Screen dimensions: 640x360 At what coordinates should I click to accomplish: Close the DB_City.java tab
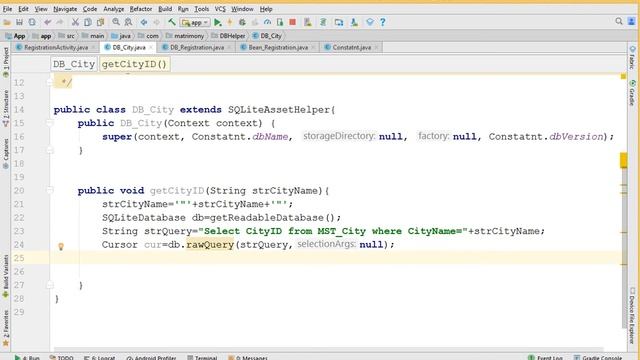point(151,47)
